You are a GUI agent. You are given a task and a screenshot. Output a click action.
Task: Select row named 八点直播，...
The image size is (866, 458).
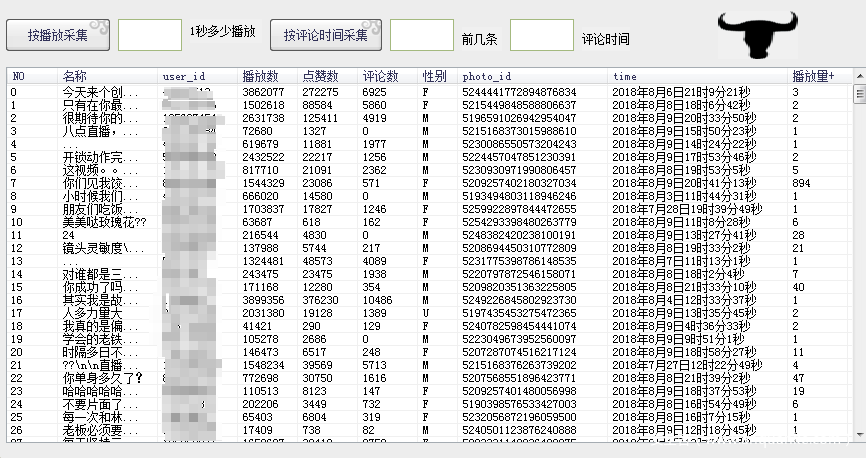[430, 131]
